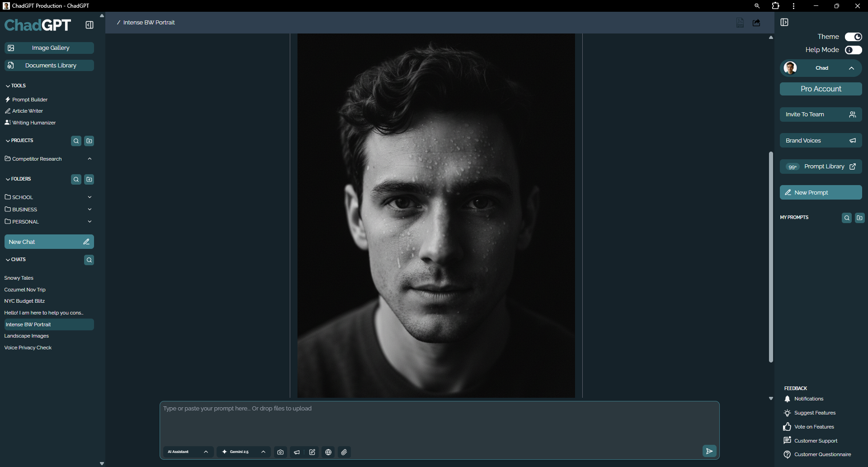
Task: Collapse the Competitor Research project
Action: tap(90, 158)
